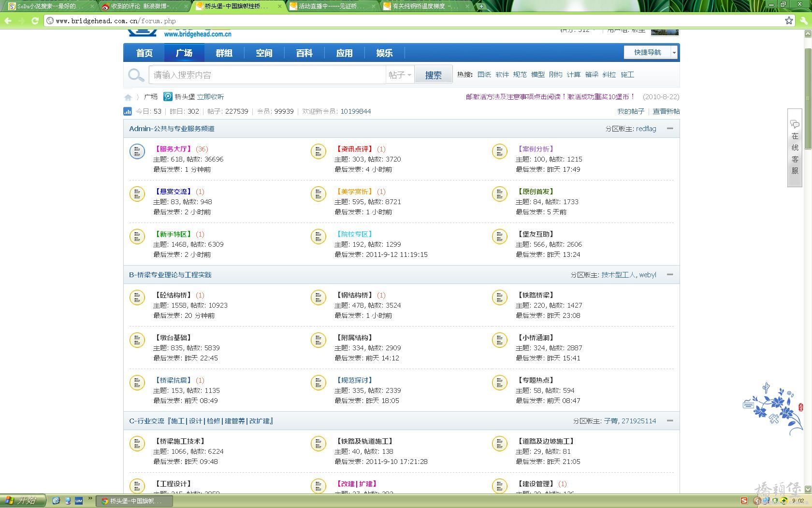Open the 案例分析 forum icon
812x508 pixels.
click(x=500, y=151)
